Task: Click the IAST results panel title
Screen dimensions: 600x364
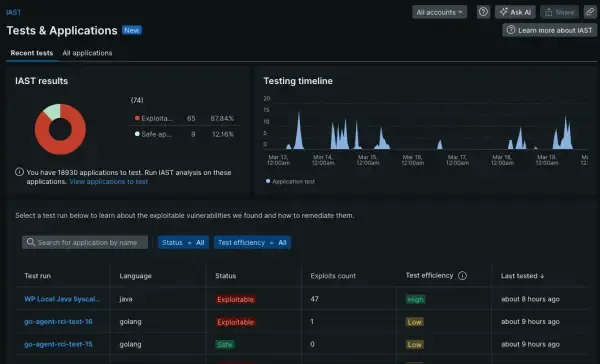Action: (41, 81)
